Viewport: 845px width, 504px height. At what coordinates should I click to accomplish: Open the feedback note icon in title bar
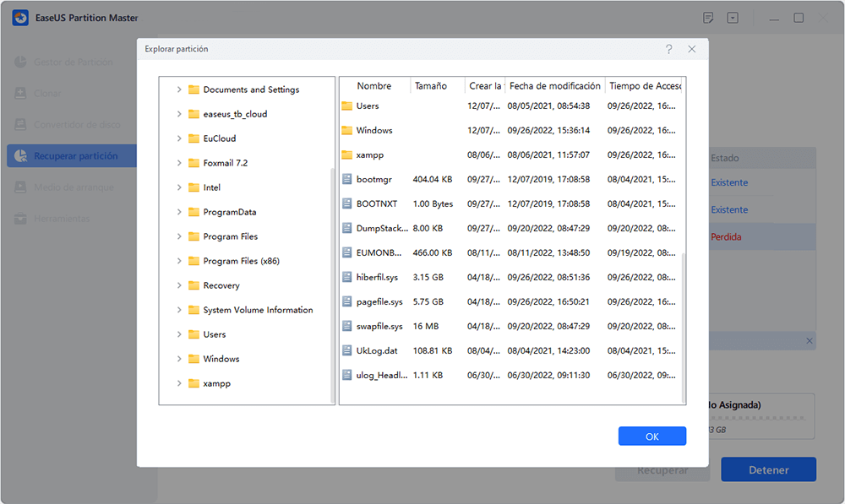click(x=708, y=18)
